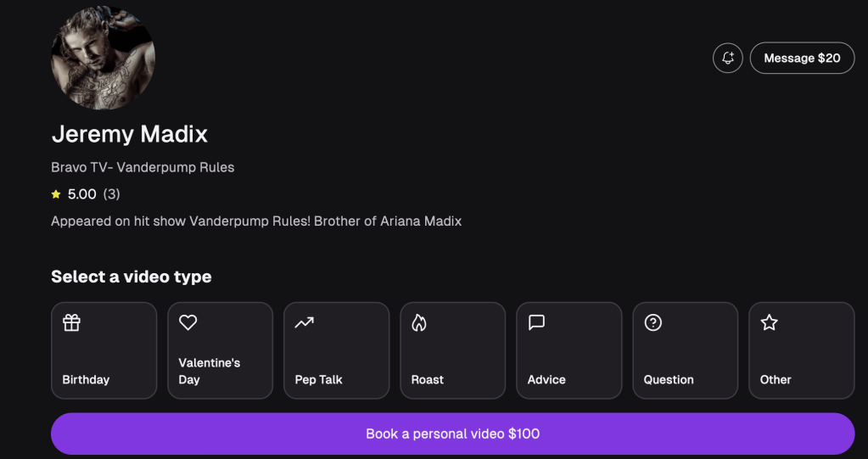Click the question mark circle icon
This screenshot has width=868, height=459.
[652, 322]
